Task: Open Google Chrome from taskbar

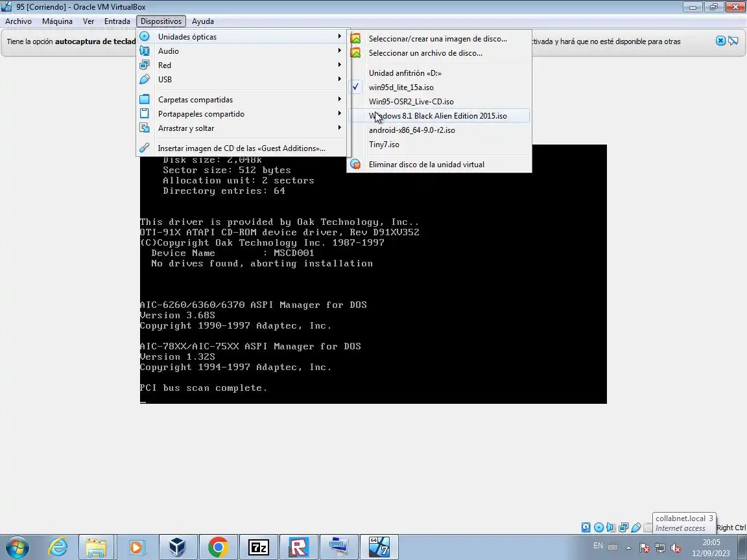Action: tap(218, 547)
